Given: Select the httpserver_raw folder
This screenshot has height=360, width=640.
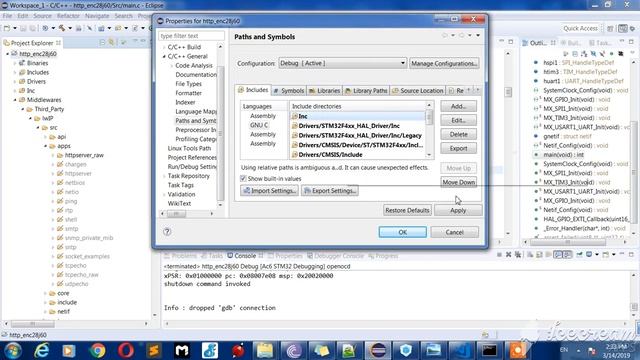Looking at the screenshot, I should click(x=84, y=155).
